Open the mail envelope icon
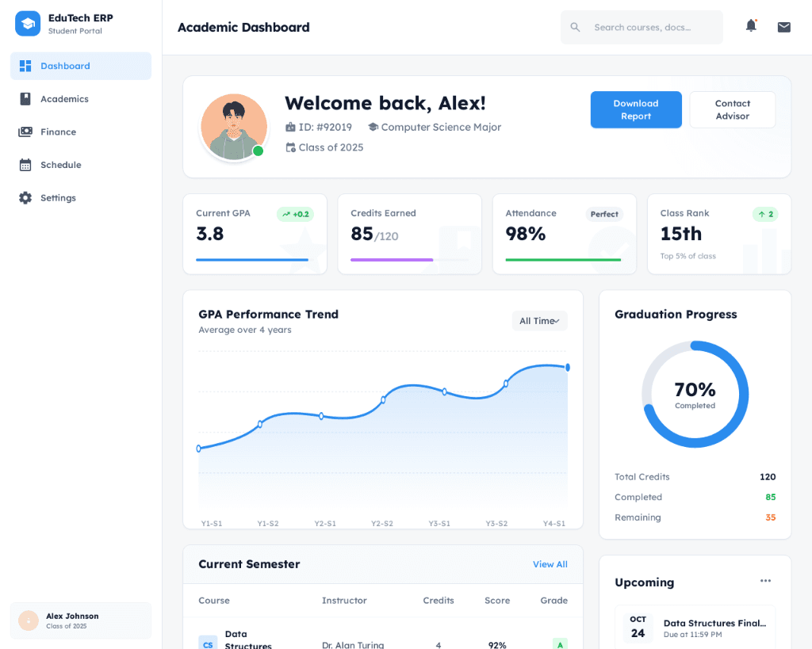The width and height of the screenshot is (812, 649). point(783,27)
